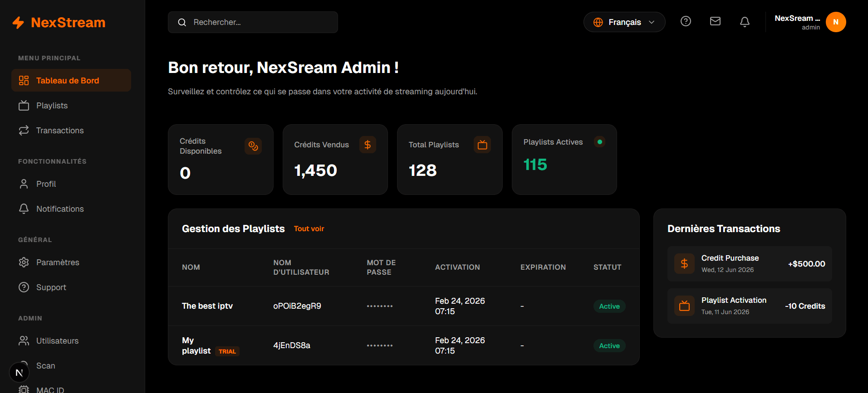Screen dimensions: 868x393
Task: Open Utilisateurs admin page
Action: pos(71,341)
